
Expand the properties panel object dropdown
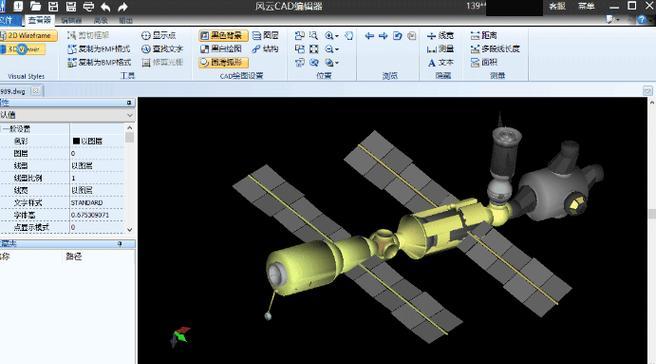click(x=130, y=115)
